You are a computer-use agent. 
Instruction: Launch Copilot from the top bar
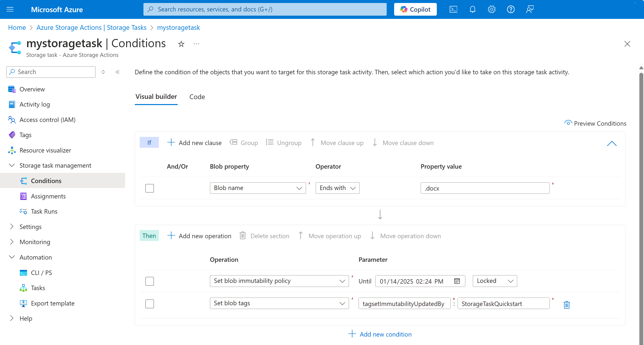coord(415,9)
